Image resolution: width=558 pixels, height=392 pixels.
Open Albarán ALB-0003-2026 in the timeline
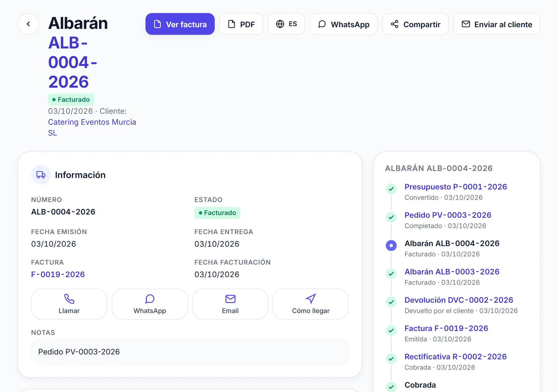(452, 272)
